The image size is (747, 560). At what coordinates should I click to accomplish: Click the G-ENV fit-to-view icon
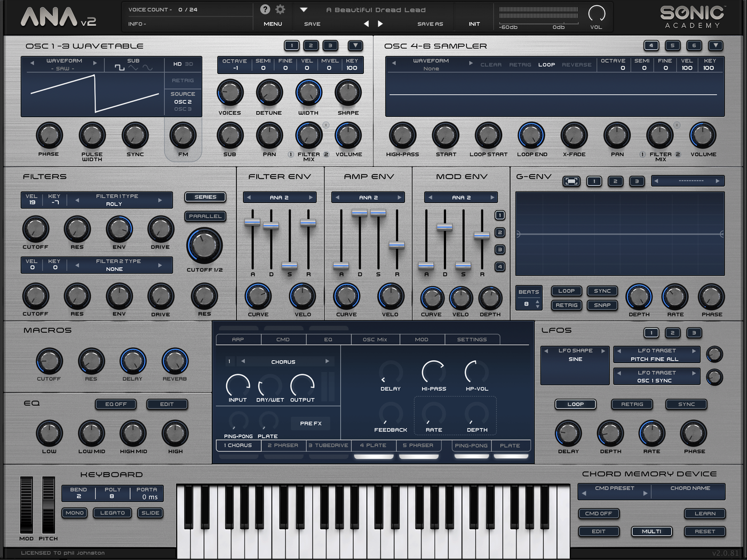571,181
